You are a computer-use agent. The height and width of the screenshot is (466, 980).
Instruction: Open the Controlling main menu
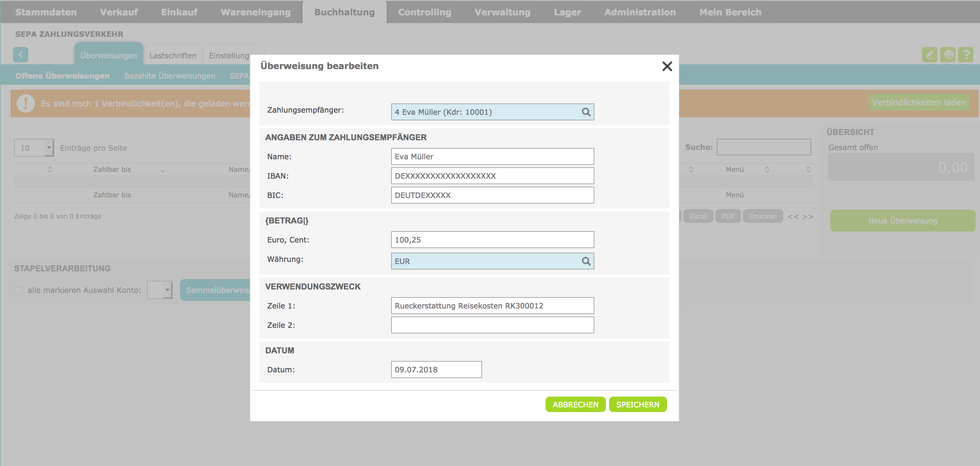(x=425, y=12)
